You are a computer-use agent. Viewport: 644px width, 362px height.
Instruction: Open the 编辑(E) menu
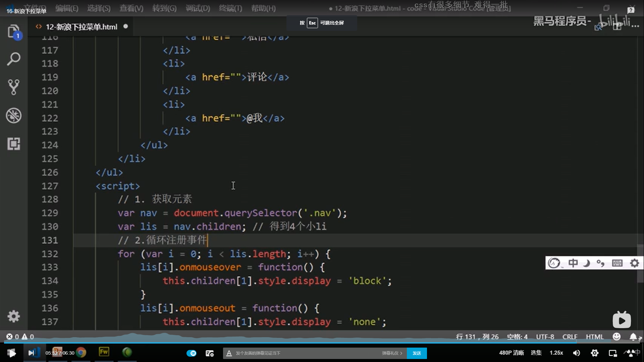(x=67, y=8)
